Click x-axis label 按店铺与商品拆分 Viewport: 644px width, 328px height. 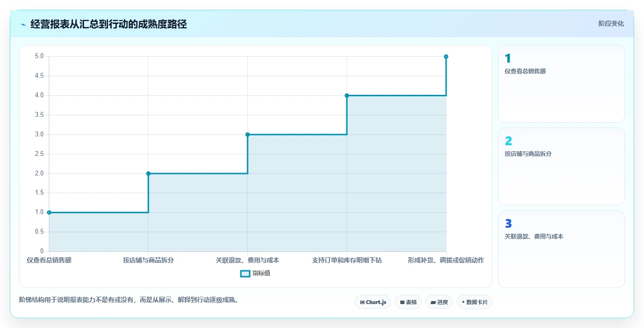[x=148, y=260]
